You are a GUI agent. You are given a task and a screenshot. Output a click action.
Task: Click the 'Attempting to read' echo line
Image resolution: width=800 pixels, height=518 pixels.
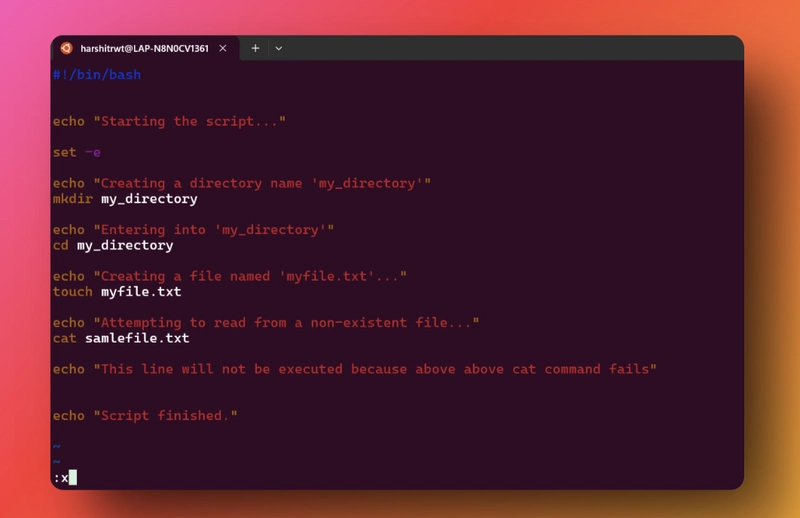click(x=265, y=323)
